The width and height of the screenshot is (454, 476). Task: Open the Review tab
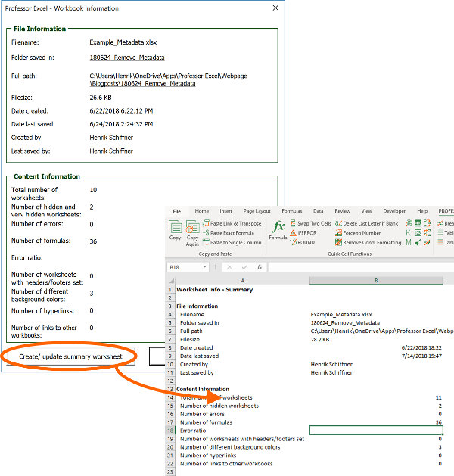pyautogui.click(x=342, y=211)
